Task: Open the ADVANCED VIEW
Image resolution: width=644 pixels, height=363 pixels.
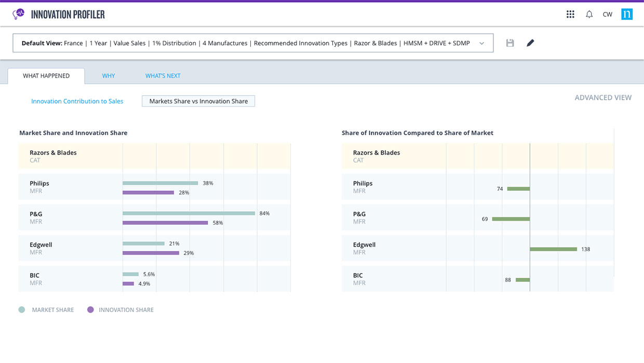Action: (x=603, y=97)
